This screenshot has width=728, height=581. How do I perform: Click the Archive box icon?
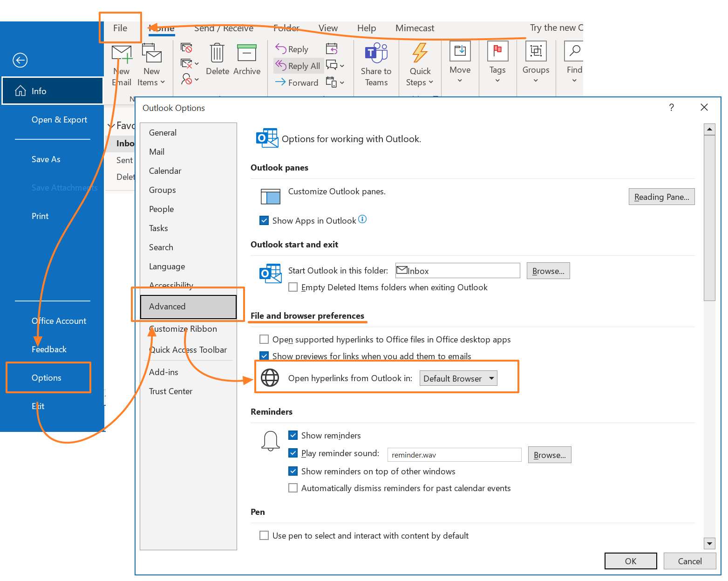click(x=247, y=53)
